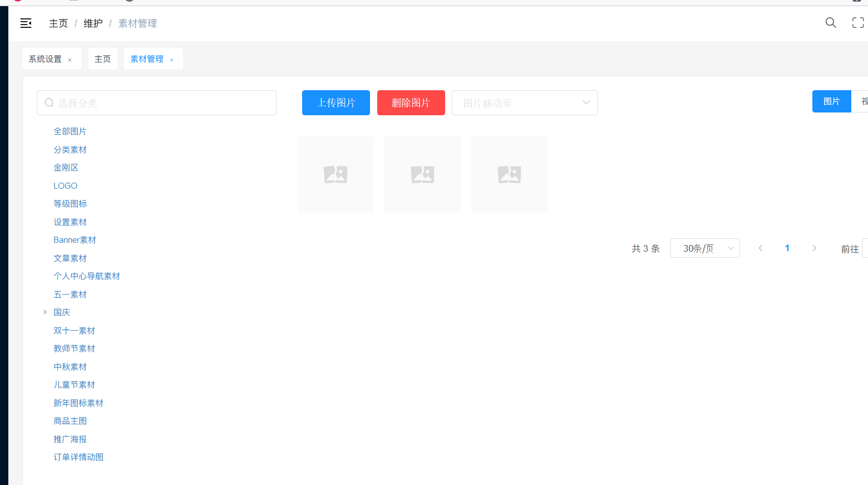Select 双十一素材 category

[x=74, y=331]
